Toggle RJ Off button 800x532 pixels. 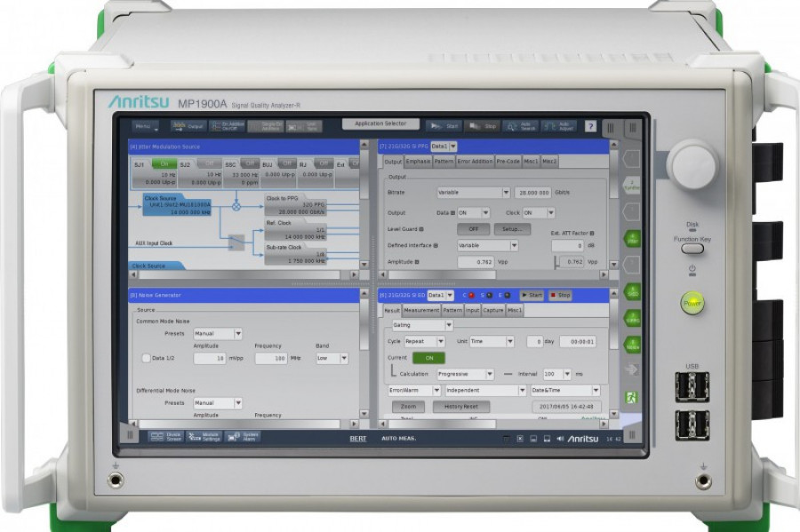coord(323,164)
